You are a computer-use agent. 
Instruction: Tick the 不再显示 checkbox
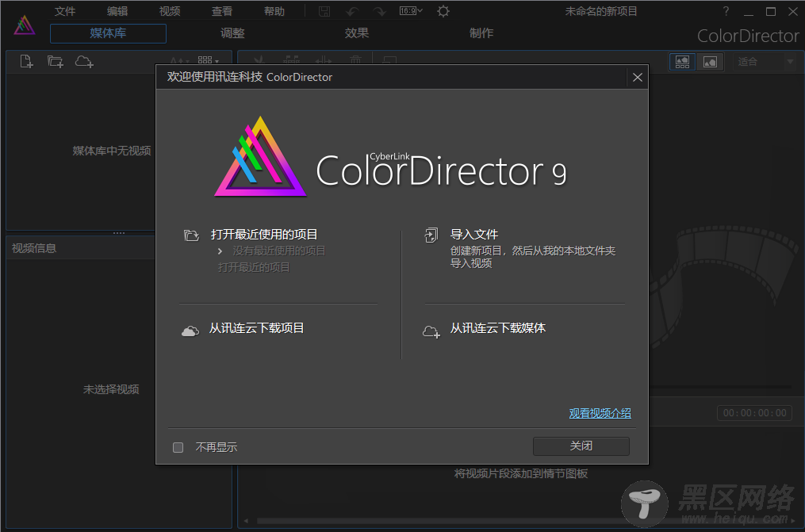pos(178,447)
